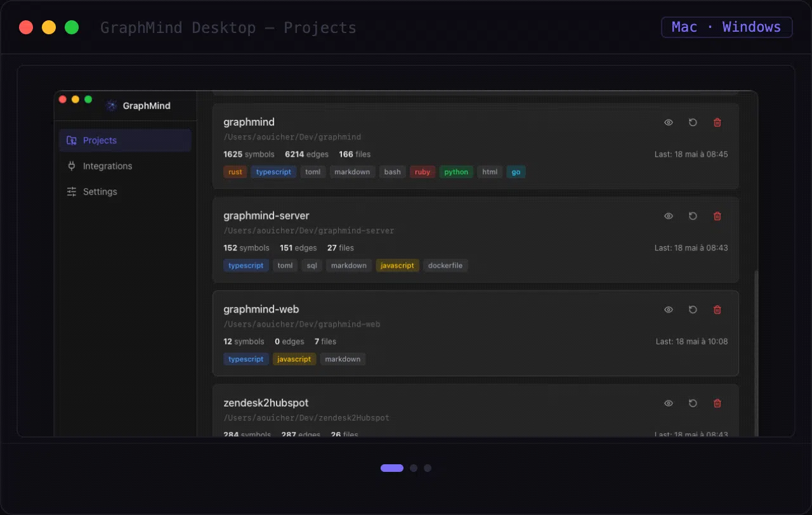Click path /Users/aouicher/Dev/graphmind-server

[x=309, y=231]
